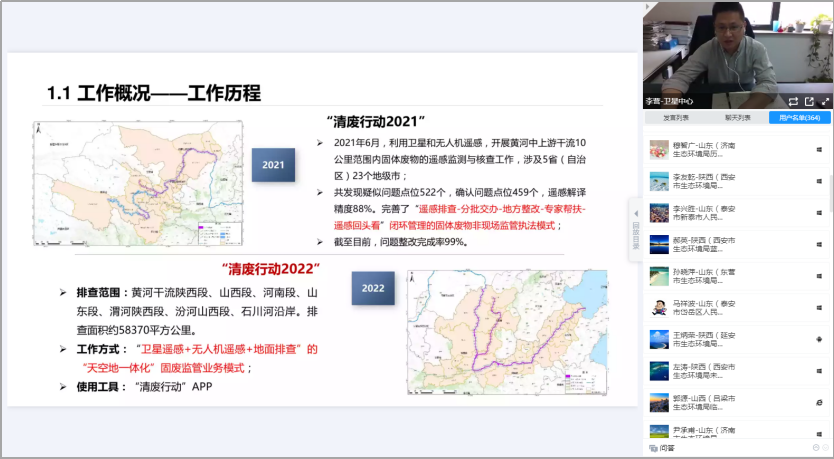Screen dimensions: 834x459
Task: Click Windows device icon beside 穆智广-山东
Action: click(x=818, y=149)
